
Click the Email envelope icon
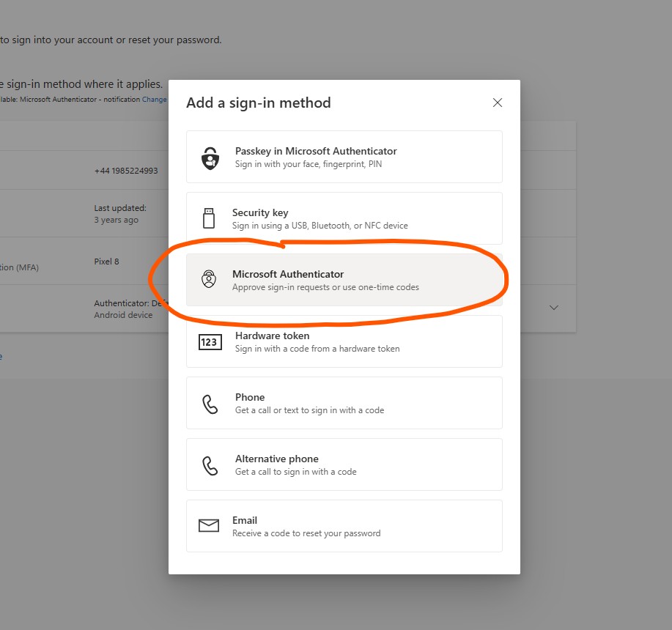point(209,525)
